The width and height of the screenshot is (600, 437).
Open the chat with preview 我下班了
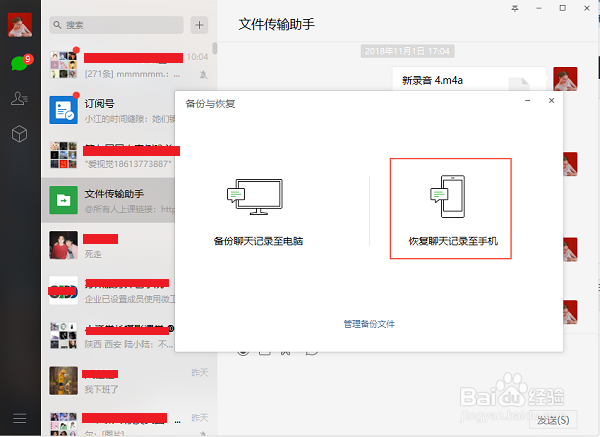click(x=129, y=381)
